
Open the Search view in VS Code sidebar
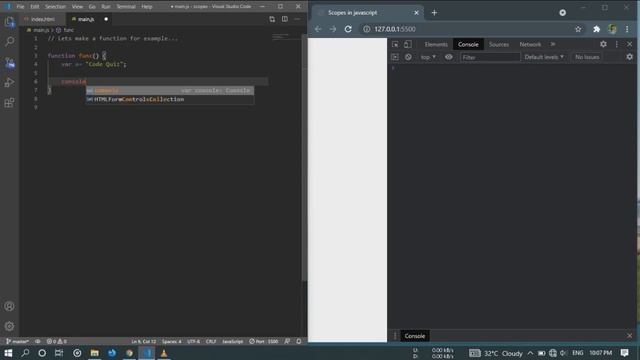click(9, 42)
